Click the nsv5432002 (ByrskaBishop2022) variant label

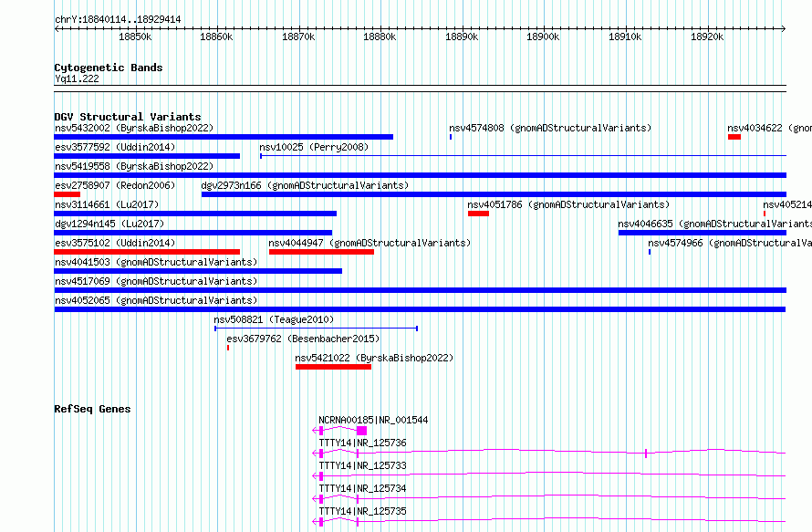(x=134, y=128)
